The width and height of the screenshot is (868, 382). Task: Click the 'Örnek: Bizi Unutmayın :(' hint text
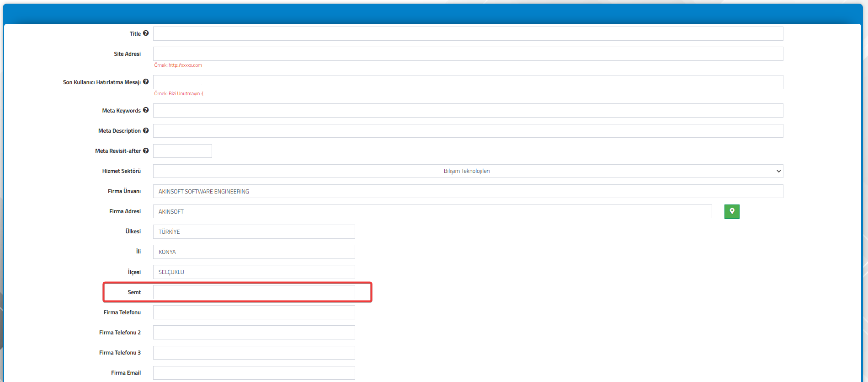pos(179,94)
